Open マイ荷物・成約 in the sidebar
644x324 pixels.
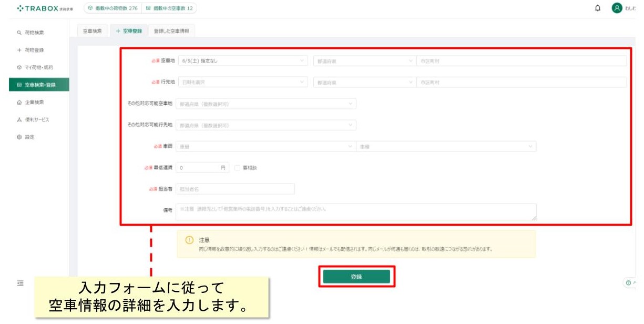(x=35, y=67)
